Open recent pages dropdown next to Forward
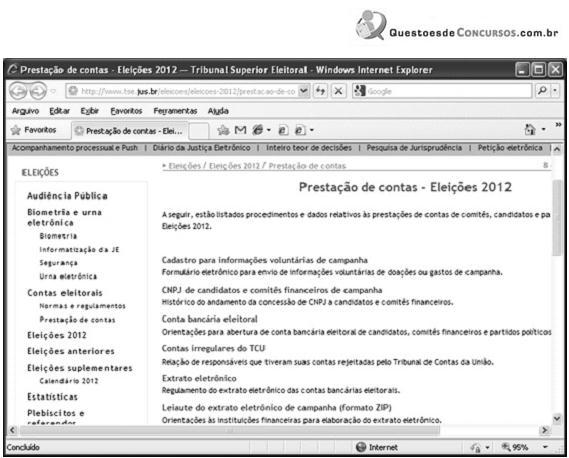Screen dimensions: 569x458 (53, 91)
